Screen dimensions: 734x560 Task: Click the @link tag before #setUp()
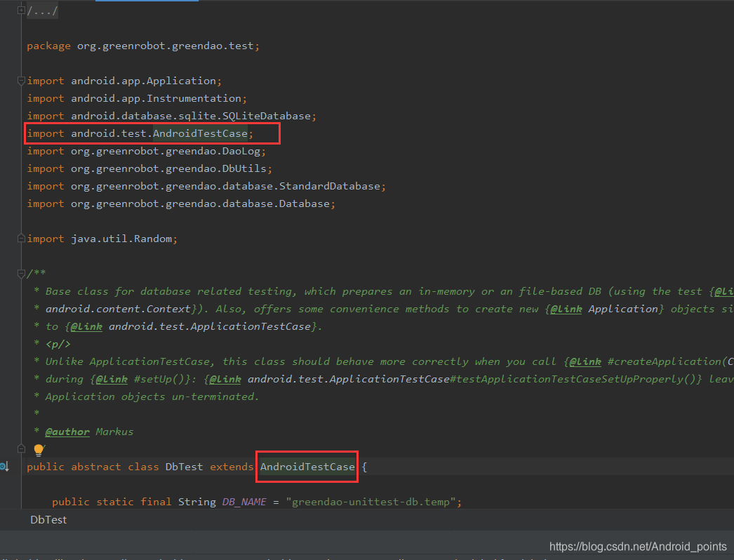click(x=112, y=379)
